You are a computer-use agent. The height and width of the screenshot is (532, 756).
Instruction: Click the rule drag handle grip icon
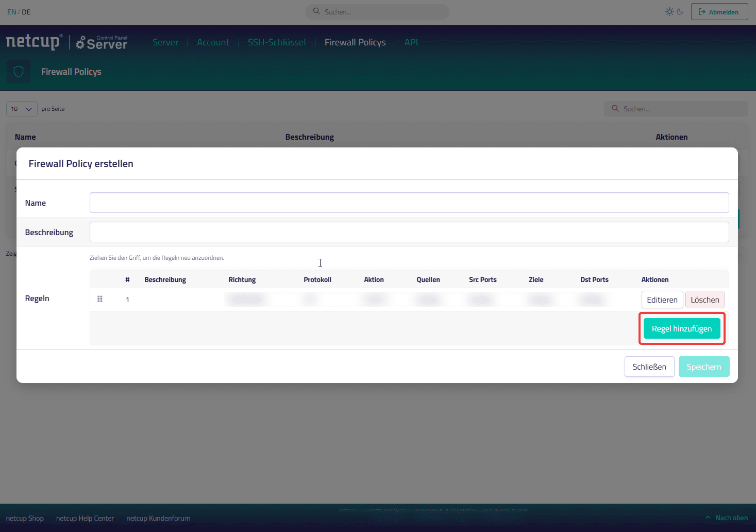coord(100,299)
